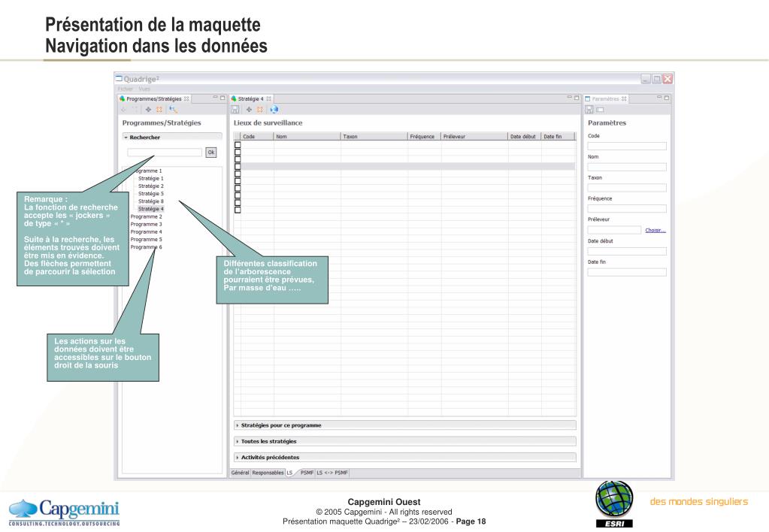The image size is (769, 532).
Task: Click the blue globe icon in Stratégie 4 toolbar
Action: click(x=274, y=110)
